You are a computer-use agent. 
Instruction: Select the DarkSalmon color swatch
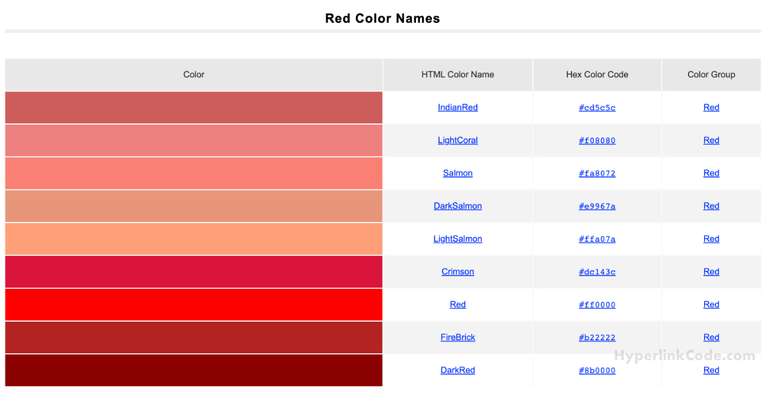193,206
